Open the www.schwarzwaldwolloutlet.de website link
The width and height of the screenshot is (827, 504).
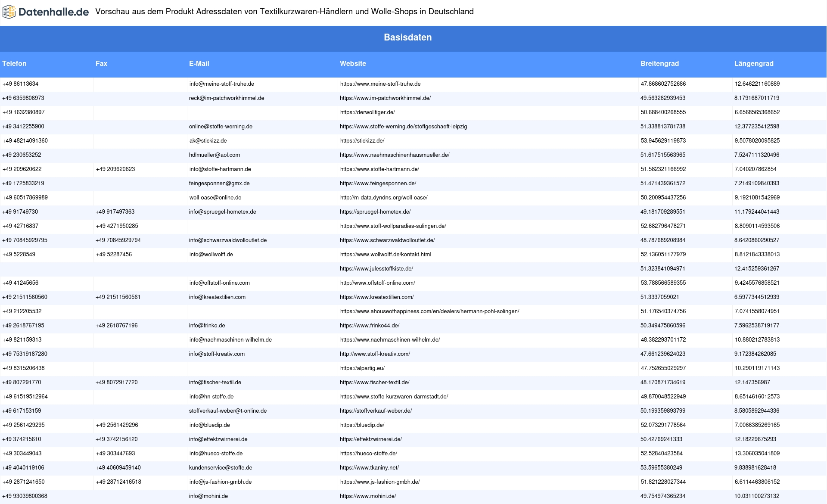pos(387,240)
